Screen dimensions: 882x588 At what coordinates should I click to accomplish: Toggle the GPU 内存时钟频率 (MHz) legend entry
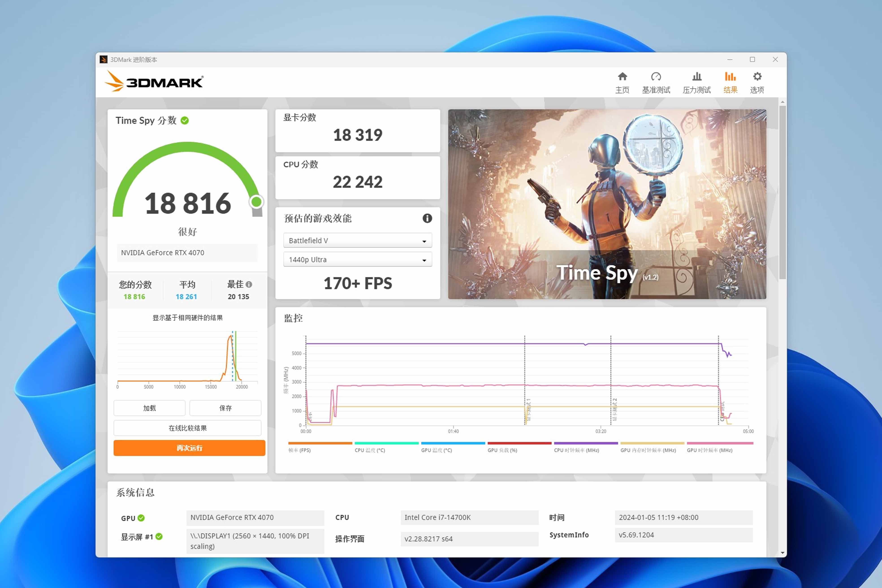tap(652, 447)
